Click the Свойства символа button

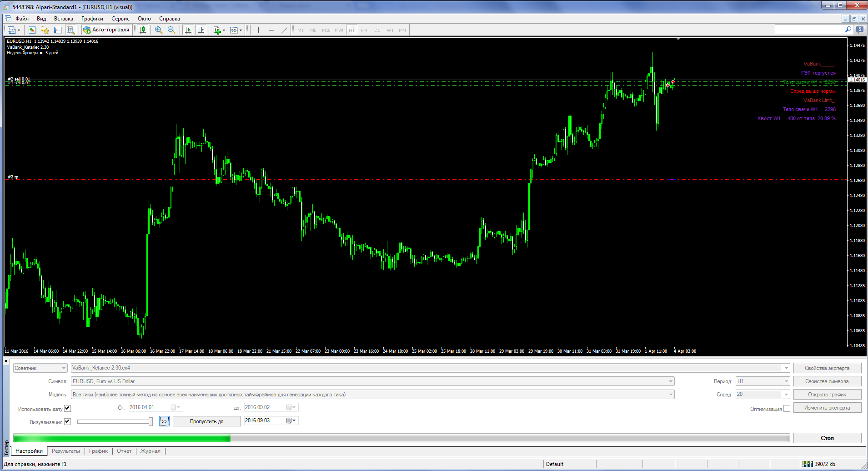[827, 381]
